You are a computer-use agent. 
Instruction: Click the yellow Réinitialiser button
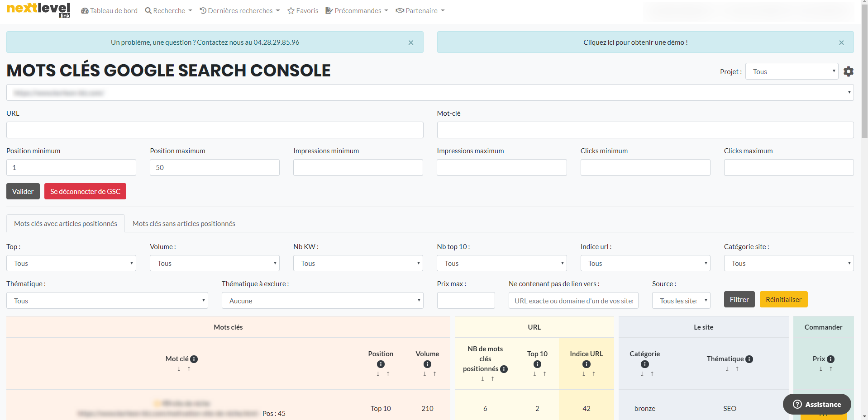[783, 299]
